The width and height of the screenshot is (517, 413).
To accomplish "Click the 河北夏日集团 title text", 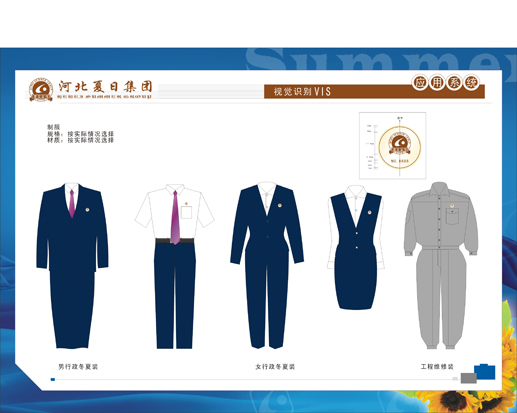I will click(105, 87).
